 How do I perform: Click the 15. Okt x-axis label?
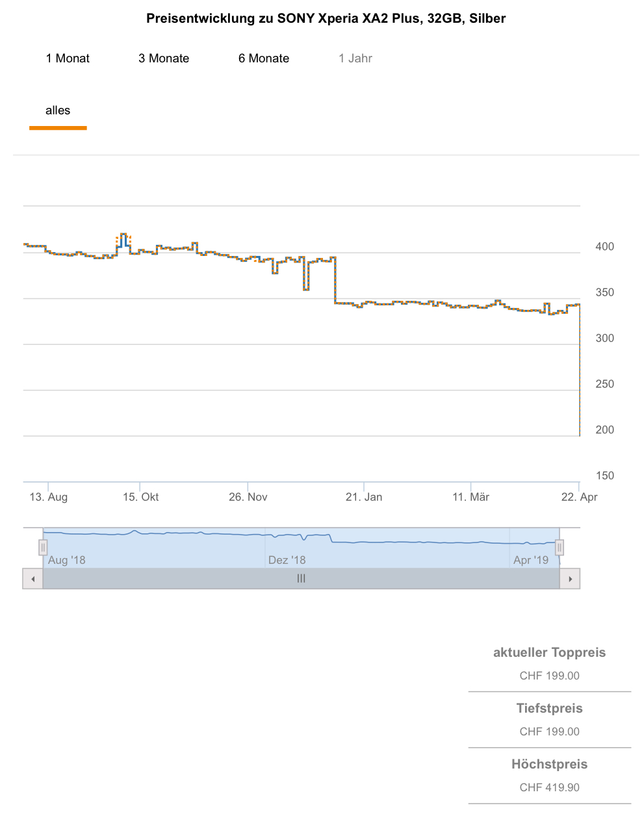tap(140, 497)
